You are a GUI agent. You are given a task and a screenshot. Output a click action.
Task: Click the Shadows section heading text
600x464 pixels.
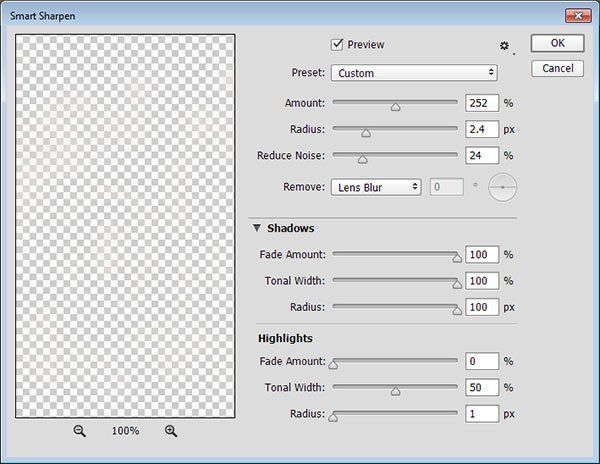(x=291, y=228)
